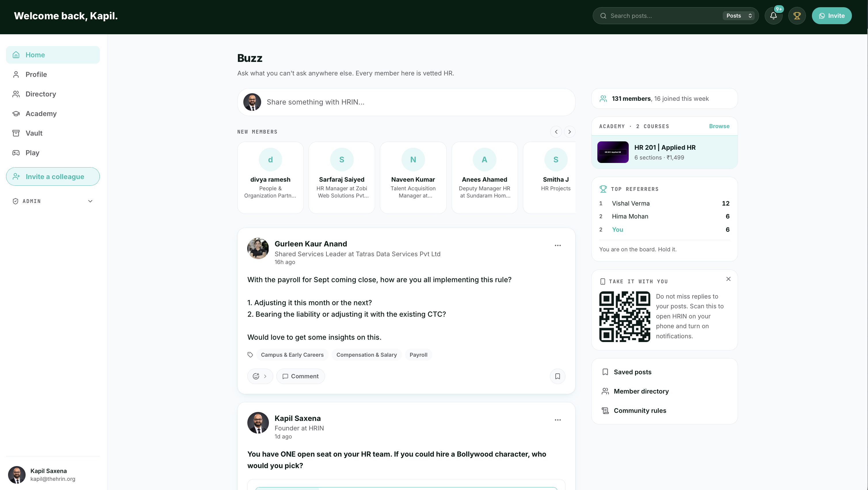Open Community rules
Image resolution: width=868 pixels, height=490 pixels.
coord(664,411)
